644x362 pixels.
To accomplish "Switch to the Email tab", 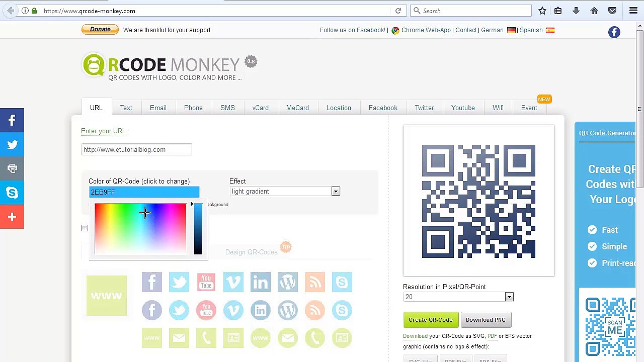I will coord(158,108).
